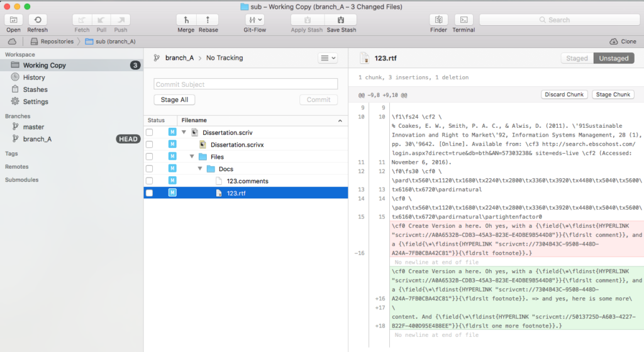Click the Commit Subject field
The height and width of the screenshot is (352, 644).
tap(245, 84)
